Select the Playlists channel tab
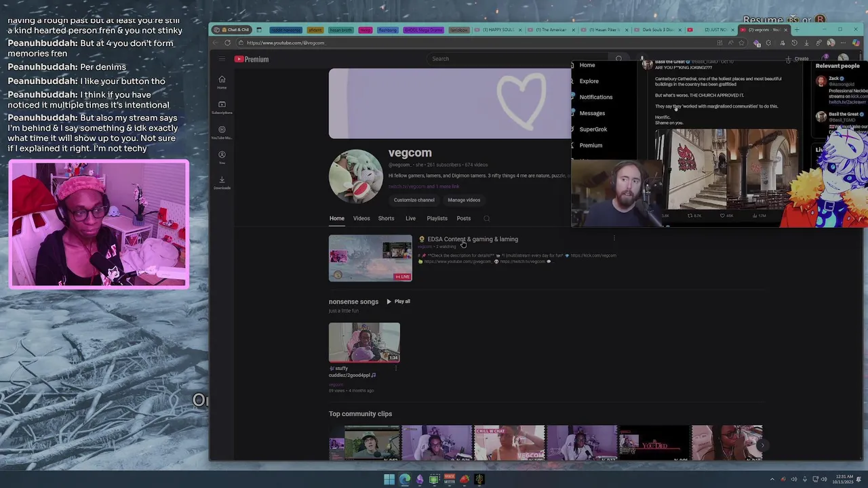The height and width of the screenshot is (488, 868). (437, 218)
